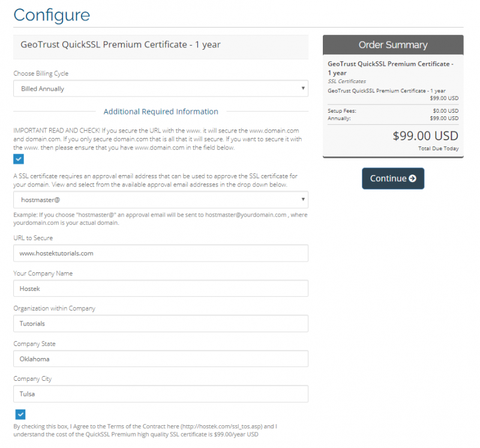Screen dimensions: 480x448
Task: Click the Additional Required Information heading
Action: click(x=161, y=112)
